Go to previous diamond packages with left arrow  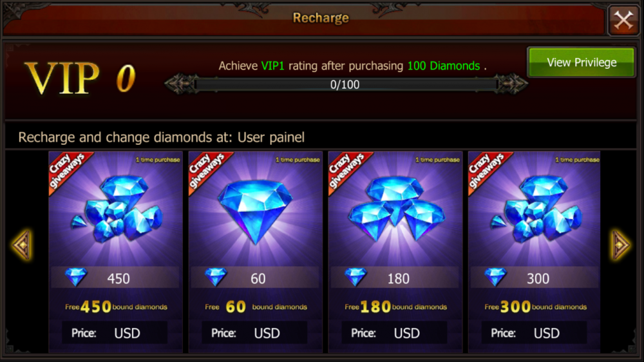[x=22, y=245]
